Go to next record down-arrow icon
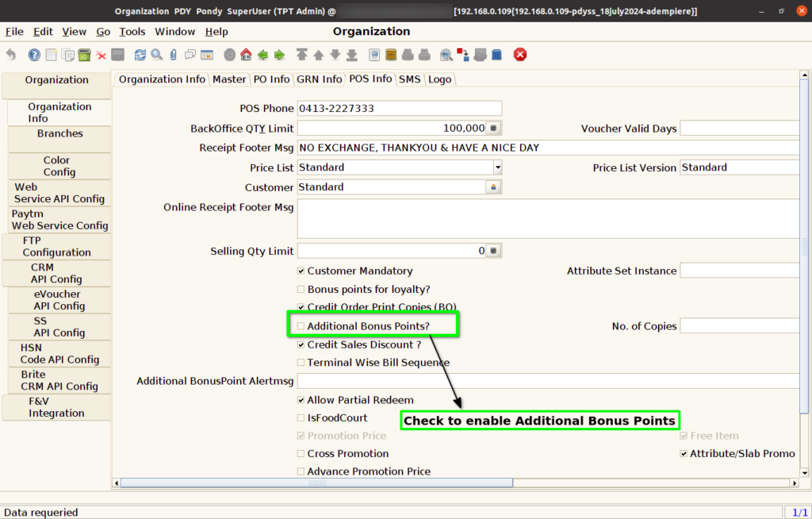 click(335, 55)
